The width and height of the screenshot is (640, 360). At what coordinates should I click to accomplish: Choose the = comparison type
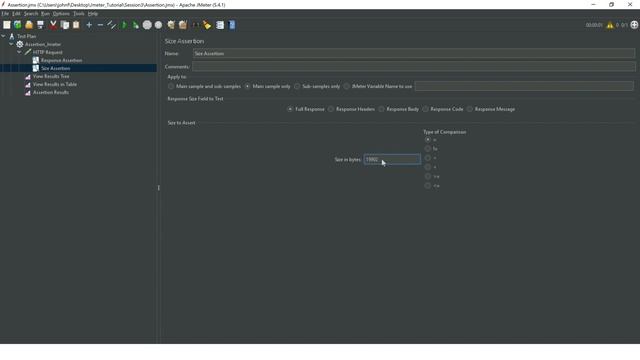[428, 140]
